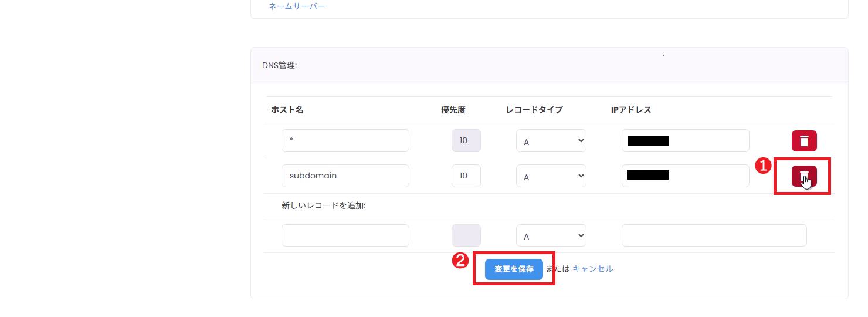
Task: Focus the IP address field of * record
Action: tap(685, 141)
